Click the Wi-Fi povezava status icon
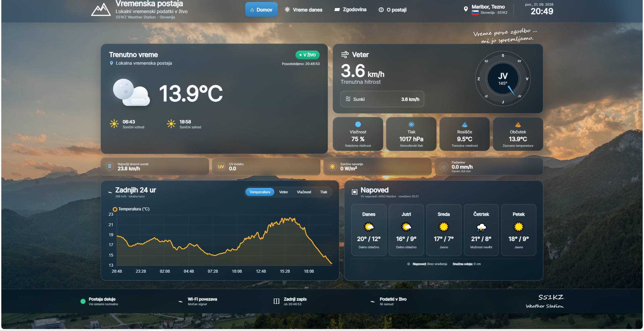This screenshot has height=331, width=644. (180, 302)
